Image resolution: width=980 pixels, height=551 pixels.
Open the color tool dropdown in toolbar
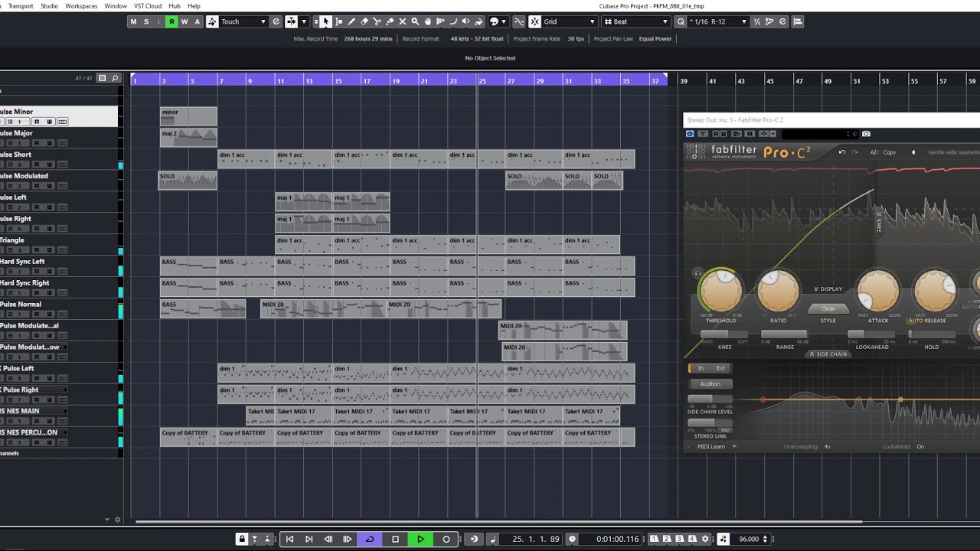click(504, 21)
